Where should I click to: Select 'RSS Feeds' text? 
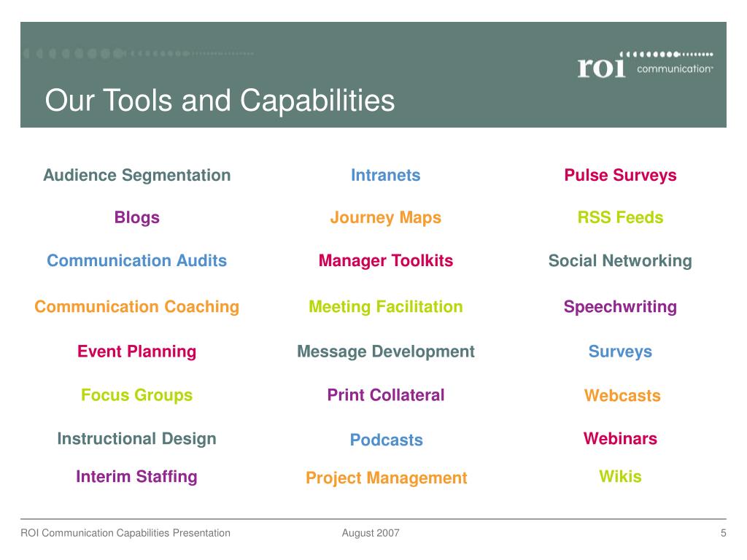coord(620,217)
